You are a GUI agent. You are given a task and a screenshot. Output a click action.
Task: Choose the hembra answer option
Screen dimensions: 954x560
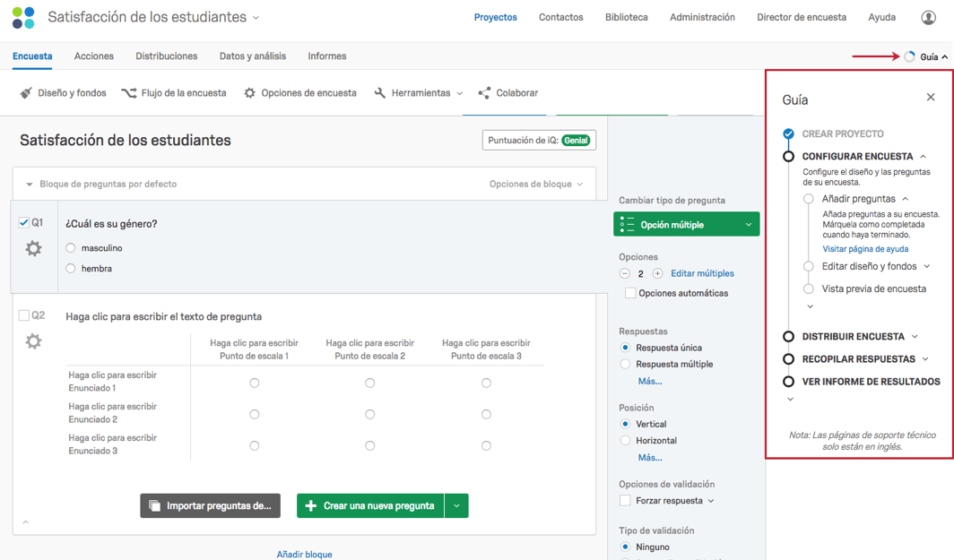[71, 268]
